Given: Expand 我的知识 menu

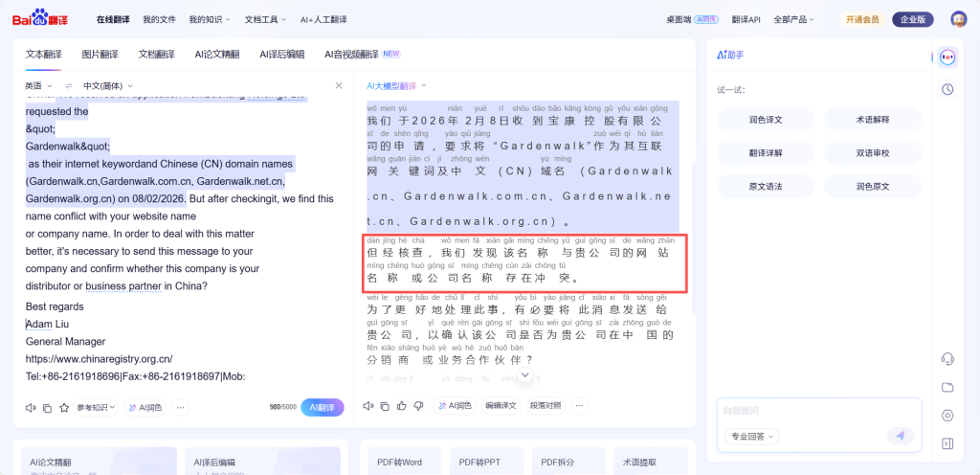Looking at the screenshot, I should (x=210, y=19).
